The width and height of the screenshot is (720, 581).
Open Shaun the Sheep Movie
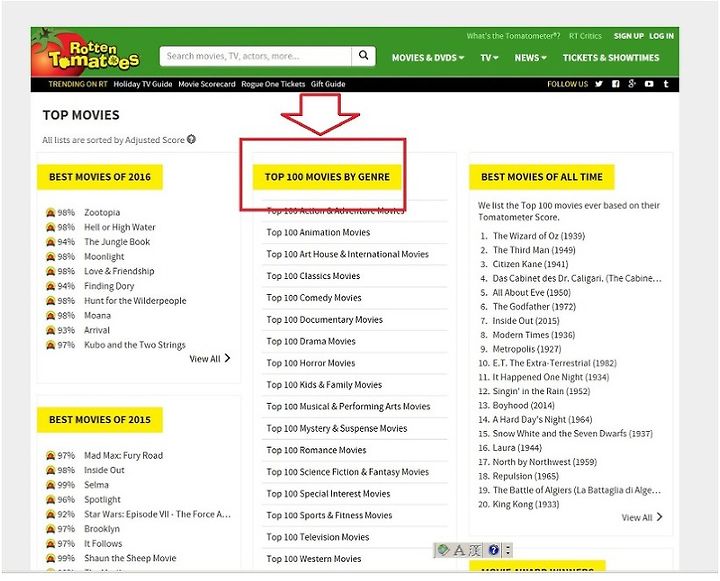[x=130, y=558]
